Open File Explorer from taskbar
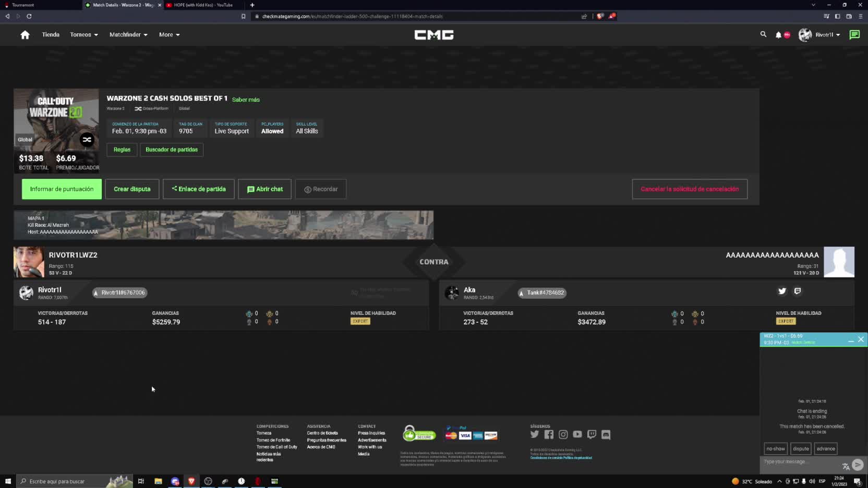This screenshot has height=488, width=868. [x=158, y=481]
